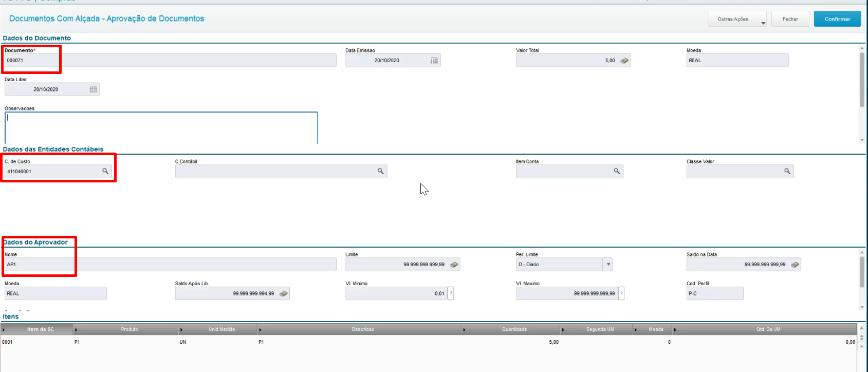Click product P1 cell in Produto column
Viewport: 868px width, 372px height.
(x=77, y=342)
